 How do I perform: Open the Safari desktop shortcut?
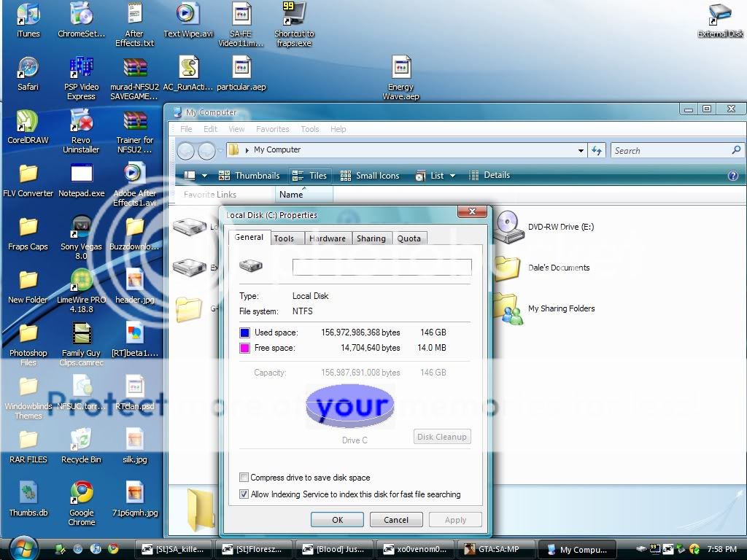point(28,74)
